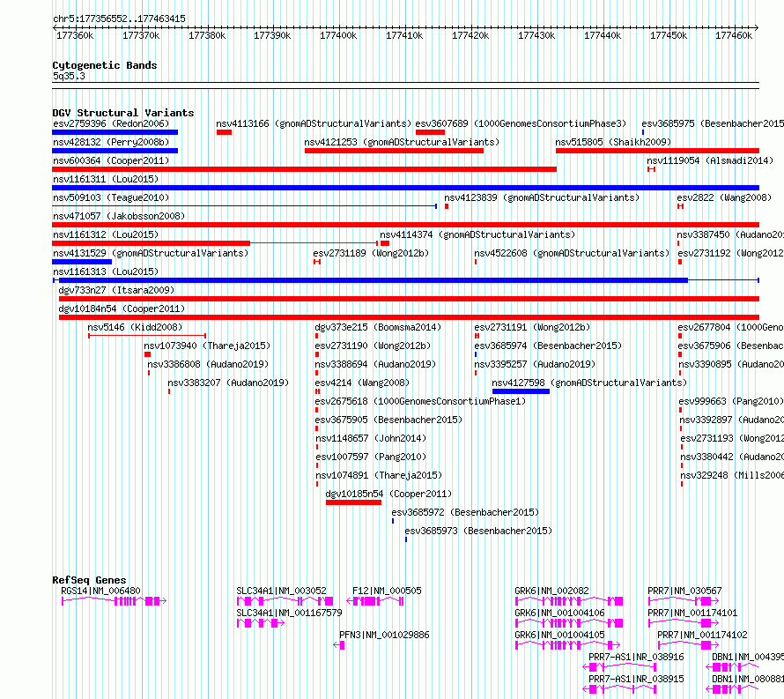Open nsv4131529 gnomAD variant label
Screen dimensions: 784x699
[151, 253]
